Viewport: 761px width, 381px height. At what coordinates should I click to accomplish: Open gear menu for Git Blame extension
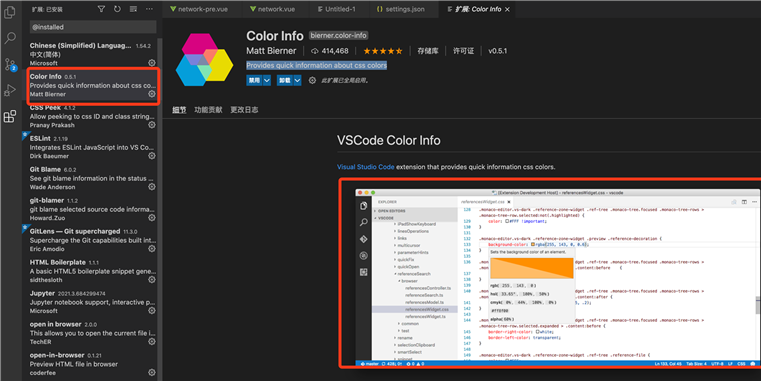pos(151,186)
